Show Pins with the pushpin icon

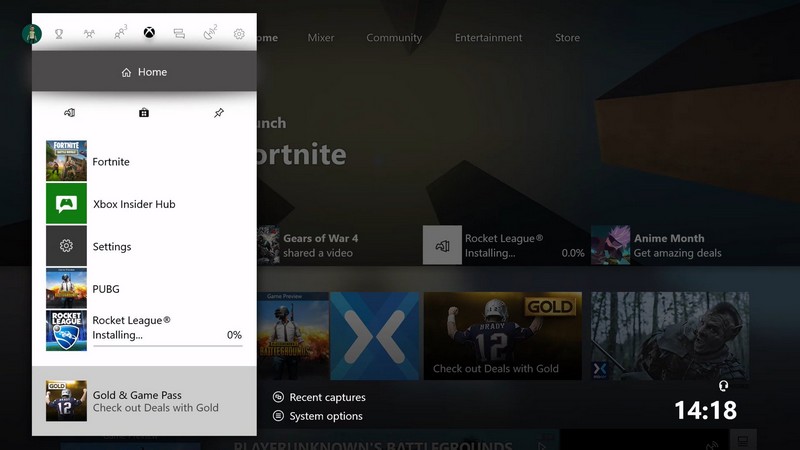pyautogui.click(x=219, y=113)
